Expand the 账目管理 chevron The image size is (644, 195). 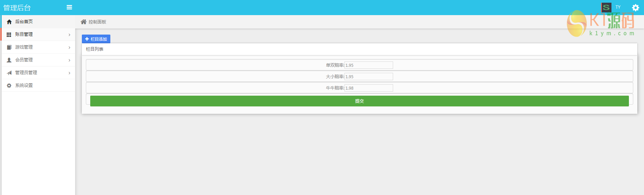[x=69, y=35]
